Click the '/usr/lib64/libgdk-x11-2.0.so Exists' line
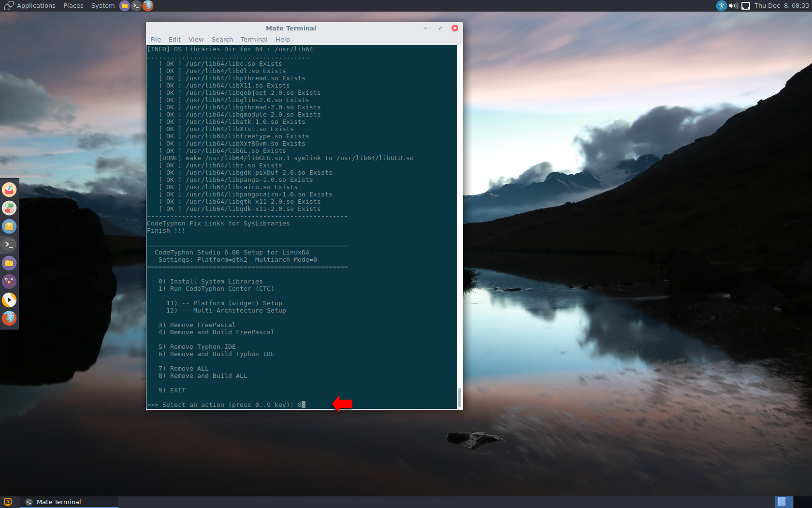Screen dimensions: 812x508 tap(240, 209)
